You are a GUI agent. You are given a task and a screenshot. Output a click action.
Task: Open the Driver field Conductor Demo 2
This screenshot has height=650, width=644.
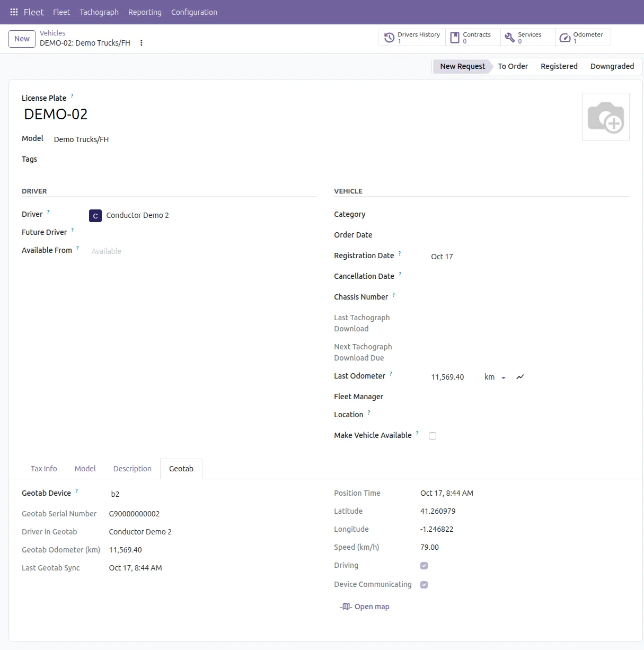[137, 215]
